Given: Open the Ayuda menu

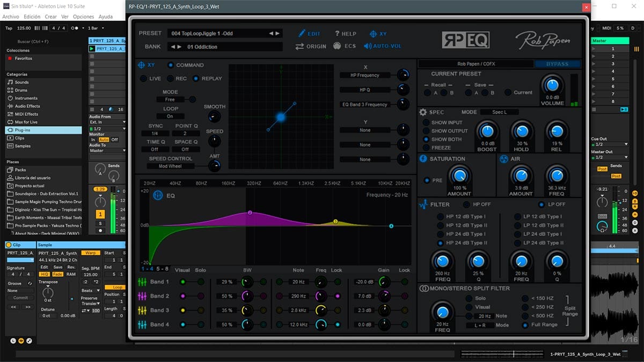Looking at the screenshot, I should pos(106,17).
